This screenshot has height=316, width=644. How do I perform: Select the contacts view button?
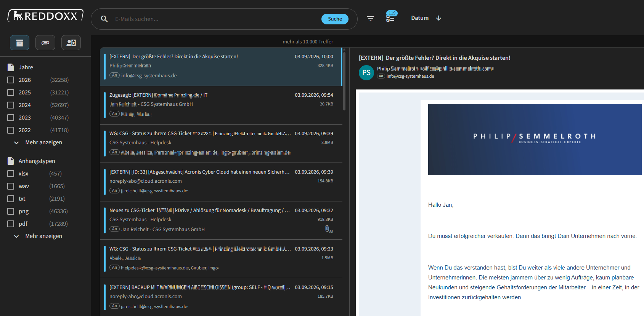71,43
